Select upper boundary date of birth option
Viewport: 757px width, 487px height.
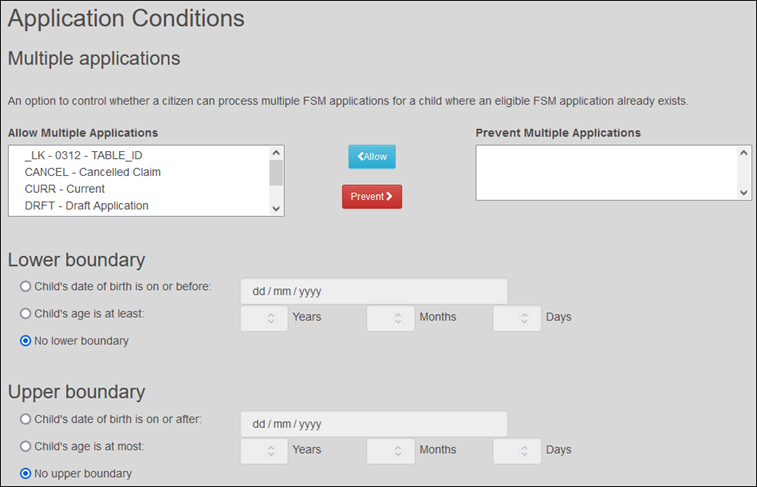(x=26, y=419)
